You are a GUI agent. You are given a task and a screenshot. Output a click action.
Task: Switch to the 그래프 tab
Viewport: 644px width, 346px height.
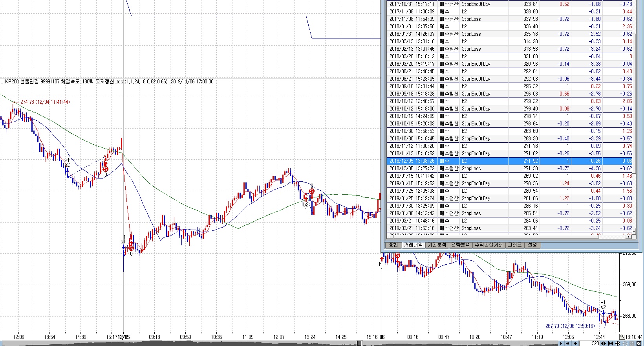click(x=514, y=245)
